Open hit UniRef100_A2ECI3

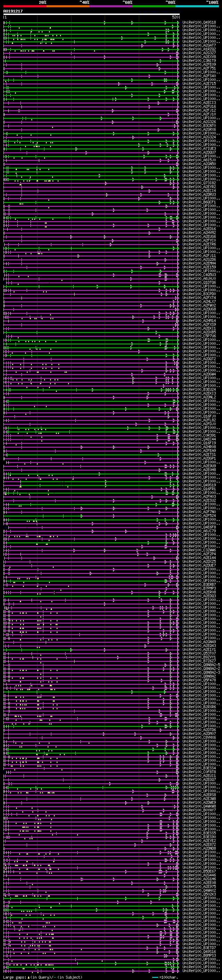(199, 103)
